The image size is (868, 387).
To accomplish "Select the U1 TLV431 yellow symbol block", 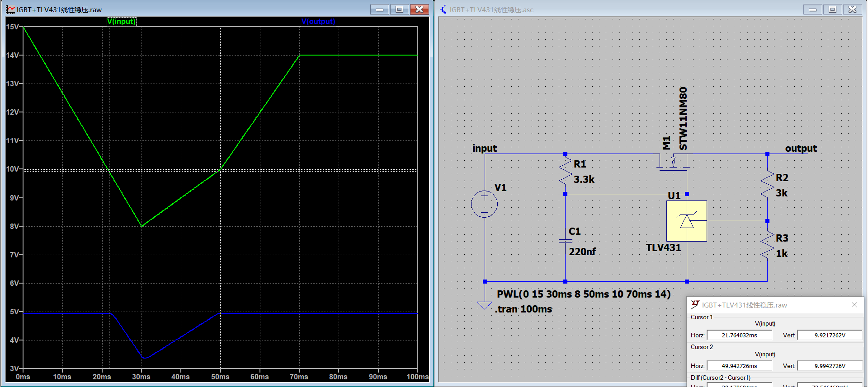I will point(686,221).
